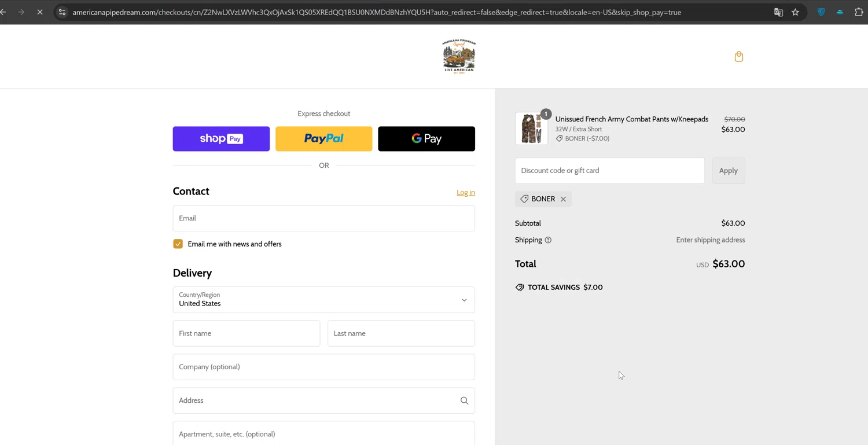Image resolution: width=868 pixels, height=445 pixels.
Task: Click the address search magnifier icon
Action: (464, 400)
